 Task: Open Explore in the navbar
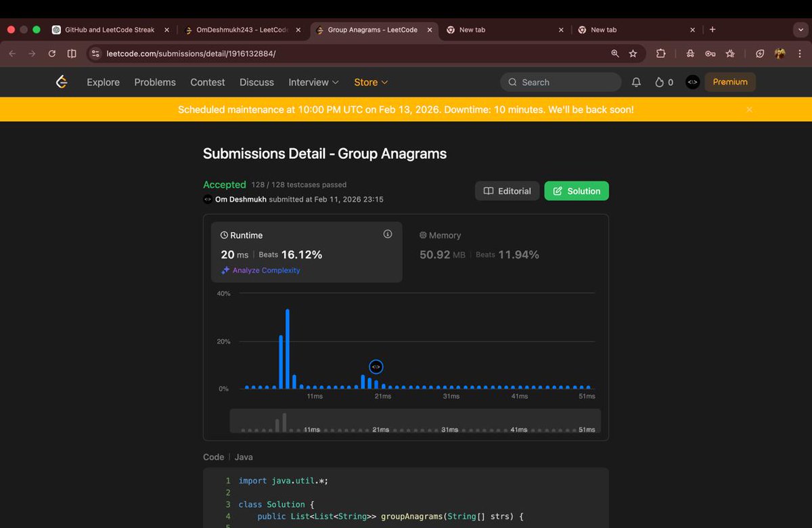click(x=103, y=82)
